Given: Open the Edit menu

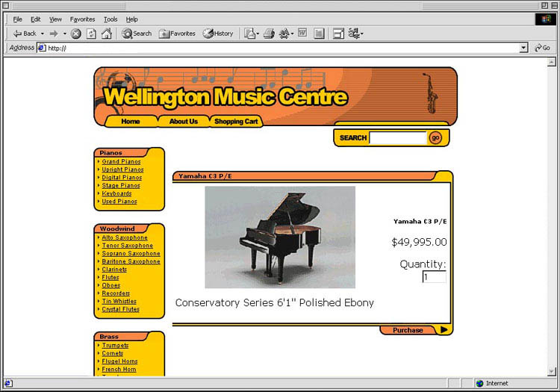Looking at the screenshot, I should coord(35,19).
